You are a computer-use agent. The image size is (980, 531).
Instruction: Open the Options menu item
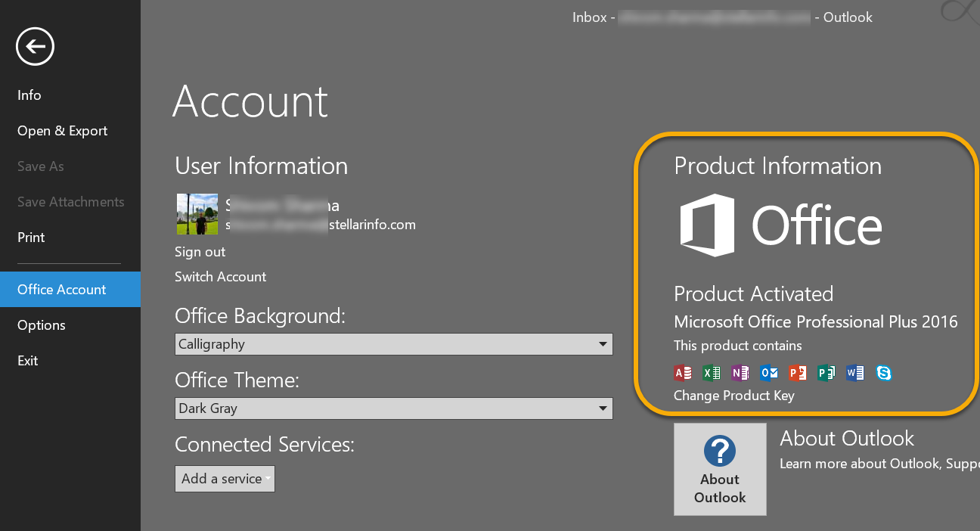pos(41,324)
